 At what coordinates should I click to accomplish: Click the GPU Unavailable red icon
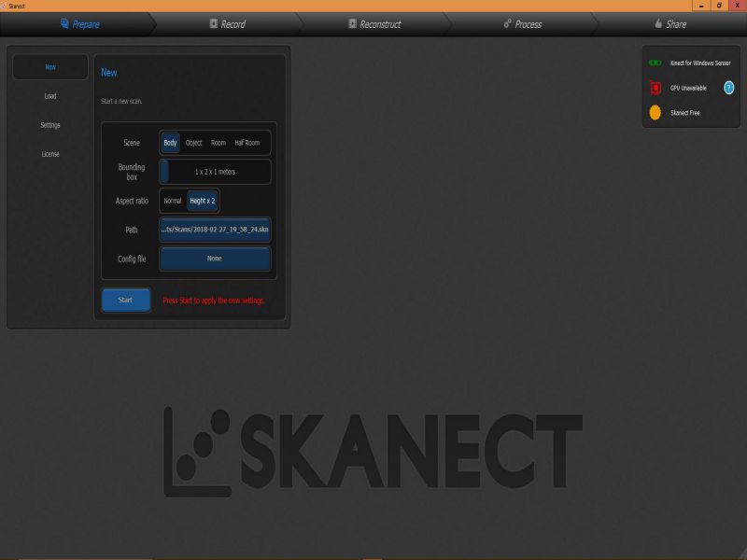pyautogui.click(x=655, y=88)
